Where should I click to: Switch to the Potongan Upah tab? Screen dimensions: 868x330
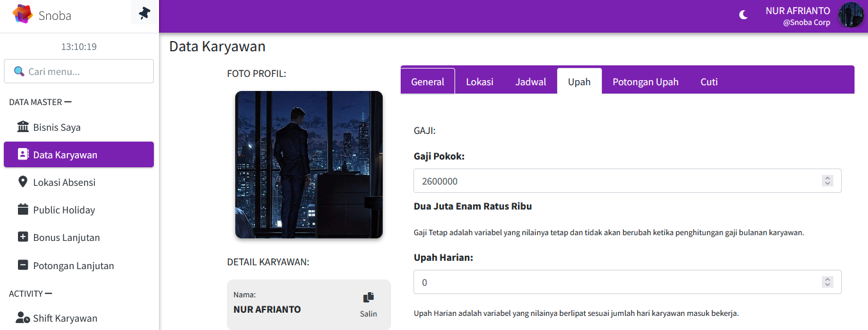tap(646, 81)
